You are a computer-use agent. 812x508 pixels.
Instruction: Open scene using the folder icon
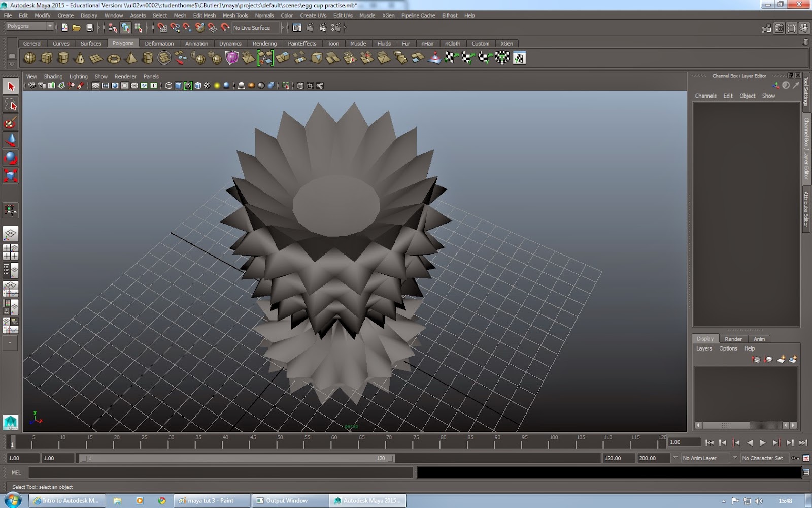coord(77,28)
